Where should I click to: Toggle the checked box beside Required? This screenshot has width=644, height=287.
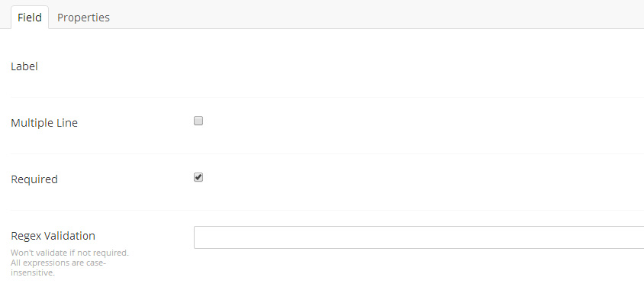click(x=198, y=177)
